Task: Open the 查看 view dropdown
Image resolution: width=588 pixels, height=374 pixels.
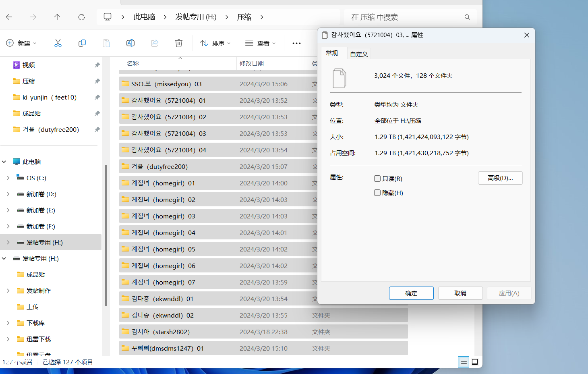Action: click(261, 43)
